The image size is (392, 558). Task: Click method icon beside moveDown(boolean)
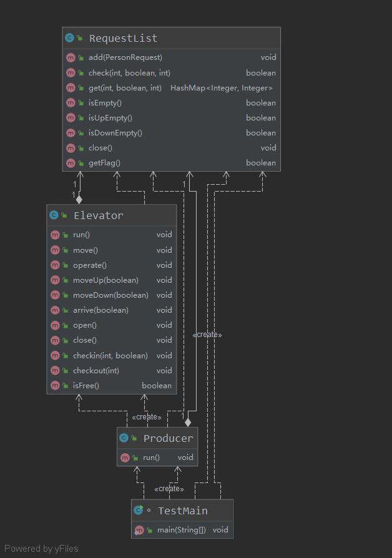[55, 295]
